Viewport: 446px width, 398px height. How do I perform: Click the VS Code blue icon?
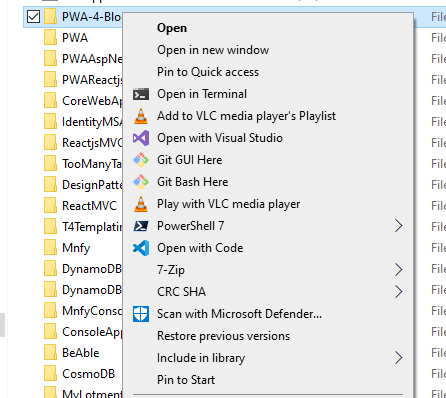(x=141, y=248)
